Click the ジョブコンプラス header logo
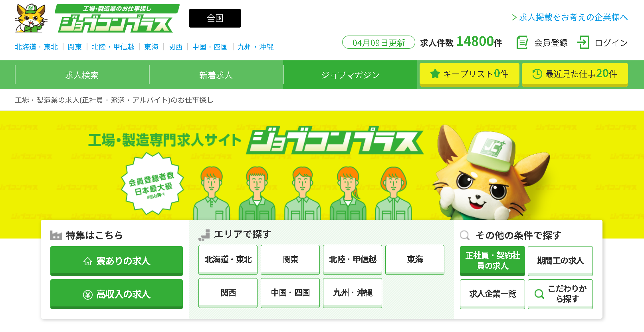The width and height of the screenshot is (644, 332). point(117,18)
